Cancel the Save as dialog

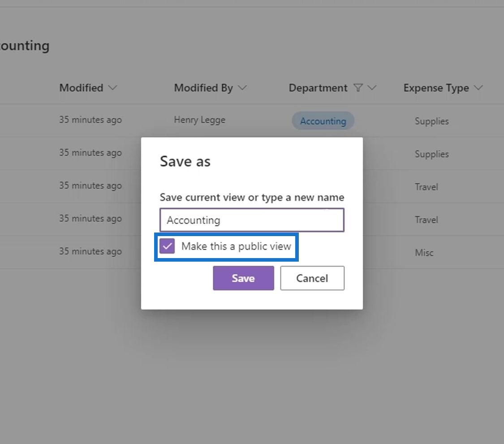tap(312, 278)
